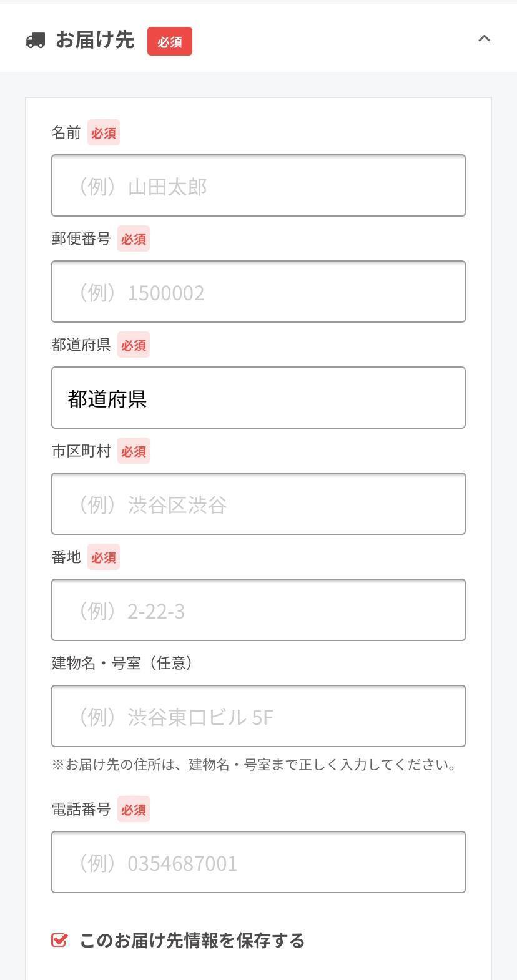Click the 必須 badge next to 都道府県 label
The width and height of the screenshot is (517, 980).
coord(134,345)
